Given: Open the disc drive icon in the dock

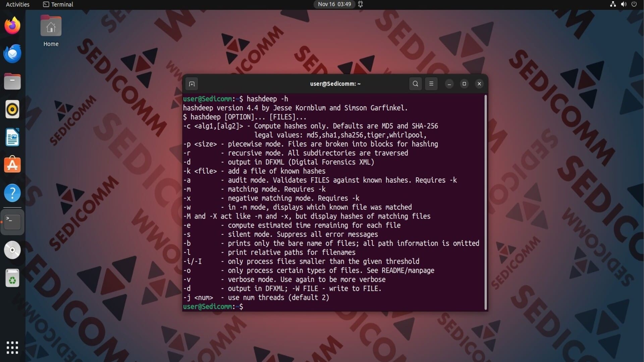Looking at the screenshot, I should click(x=12, y=250).
